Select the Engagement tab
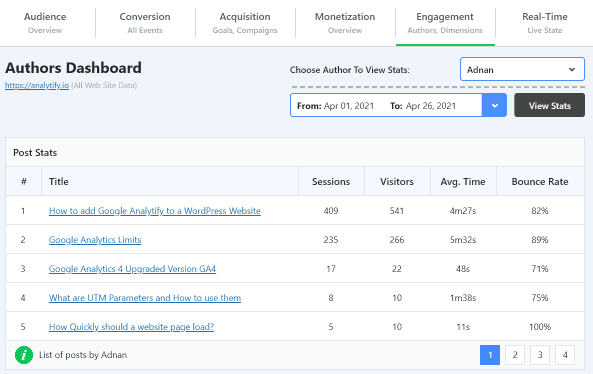Screen dimensions: 593x374 [x=445, y=23]
